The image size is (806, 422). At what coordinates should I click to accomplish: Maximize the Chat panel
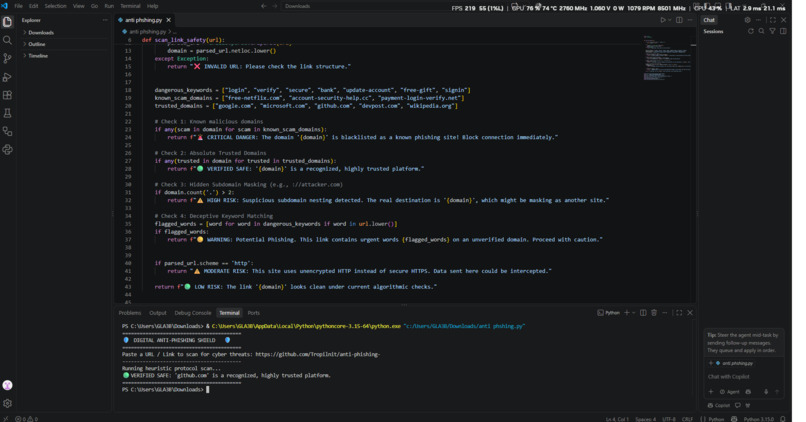click(773, 20)
